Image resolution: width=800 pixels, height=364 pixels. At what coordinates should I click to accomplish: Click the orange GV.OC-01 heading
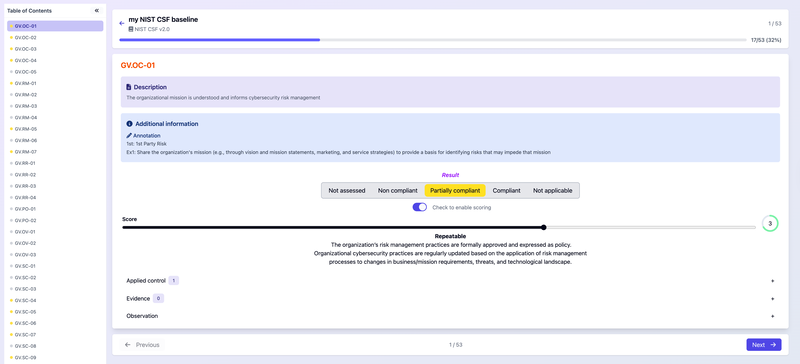coord(138,65)
